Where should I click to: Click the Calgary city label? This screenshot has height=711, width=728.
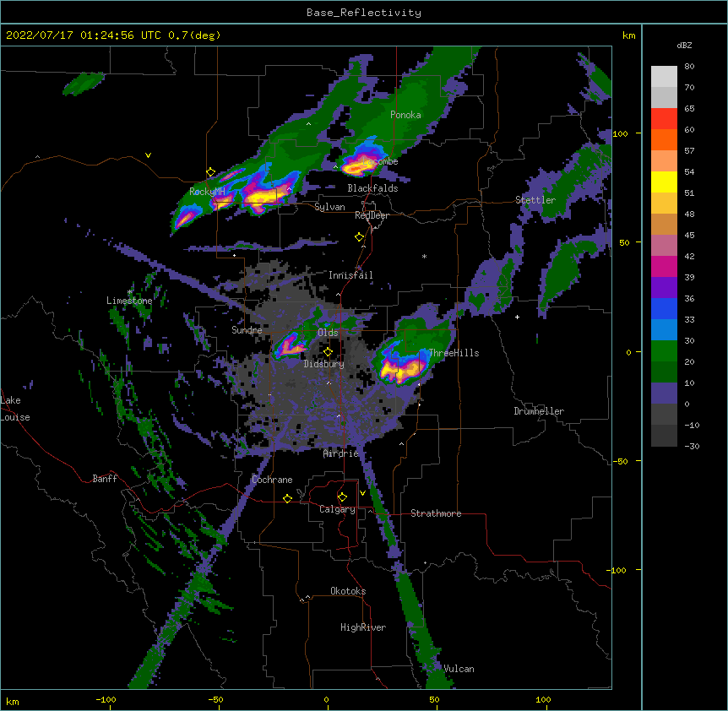point(337,509)
